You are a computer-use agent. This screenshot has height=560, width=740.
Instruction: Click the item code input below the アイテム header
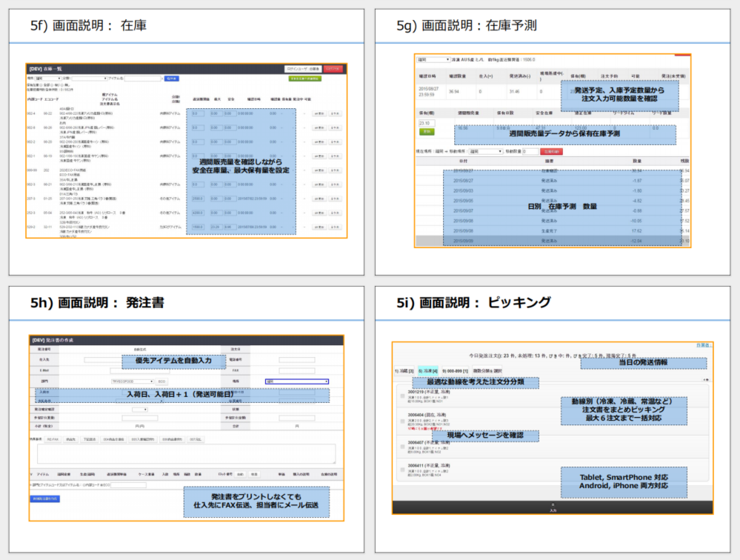pyautogui.click(x=128, y=485)
